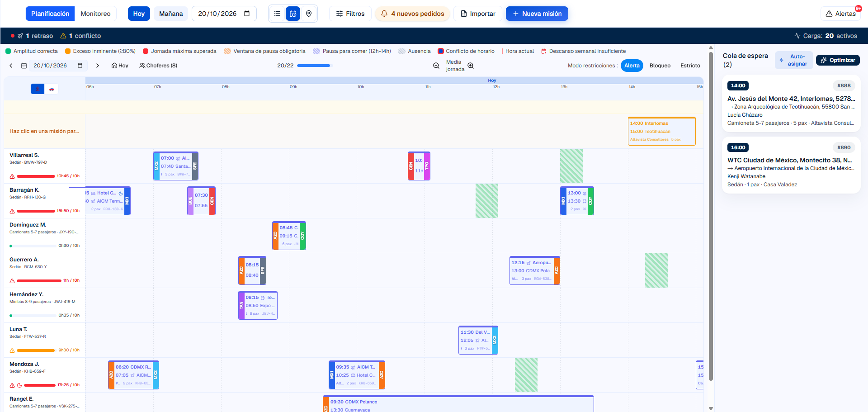This screenshot has height=412, width=868.
Task: Open the Choferes (8) selector
Action: pos(158,66)
